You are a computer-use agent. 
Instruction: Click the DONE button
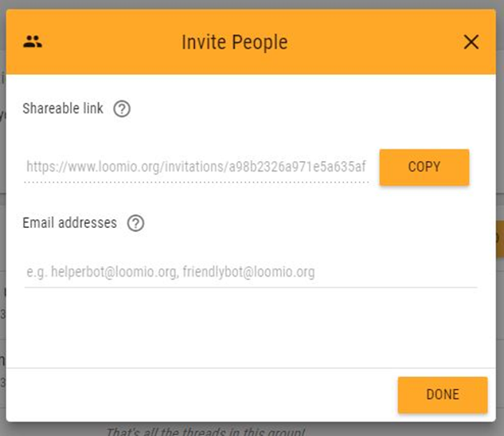pyautogui.click(x=442, y=395)
